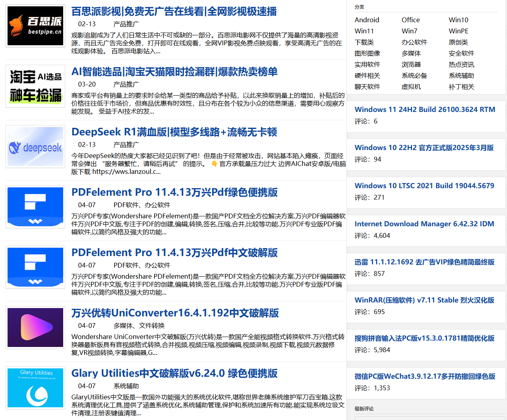Open Windows 11 24H2 Build 26100.3624 RTM

click(x=425, y=110)
